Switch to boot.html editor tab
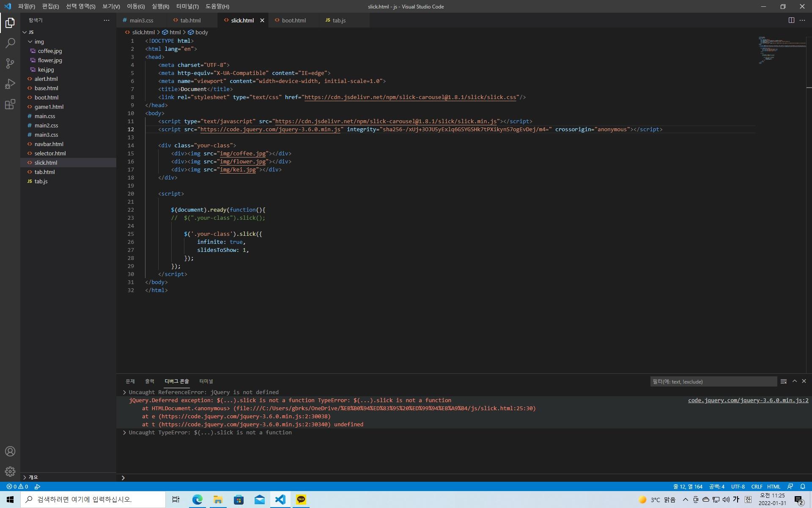Viewport: 812px width, 508px height. pyautogui.click(x=294, y=20)
